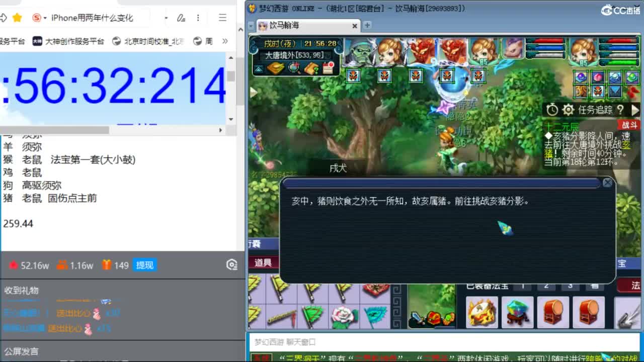The width and height of the screenshot is (644, 362).
Task: Click the fiery feather treasure icon
Action: click(481, 312)
